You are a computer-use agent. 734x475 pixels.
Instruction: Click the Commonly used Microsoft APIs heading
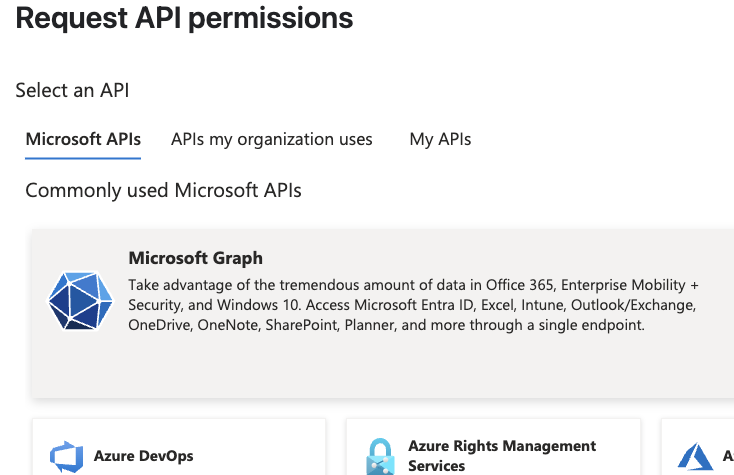pos(163,190)
